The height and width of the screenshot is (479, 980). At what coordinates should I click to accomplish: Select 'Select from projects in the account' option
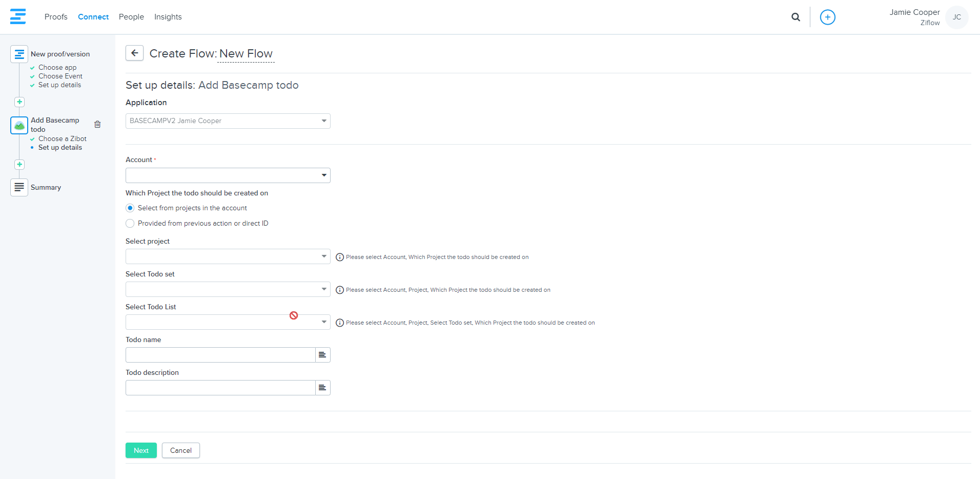[130, 208]
